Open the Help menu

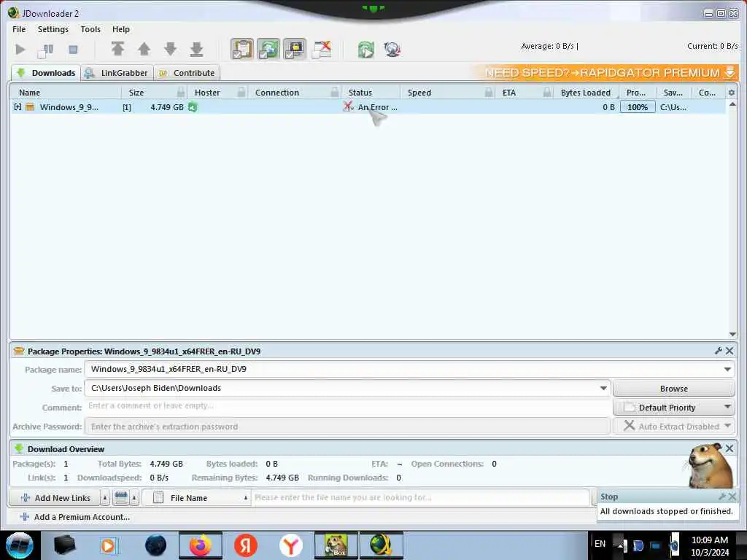pyautogui.click(x=121, y=29)
